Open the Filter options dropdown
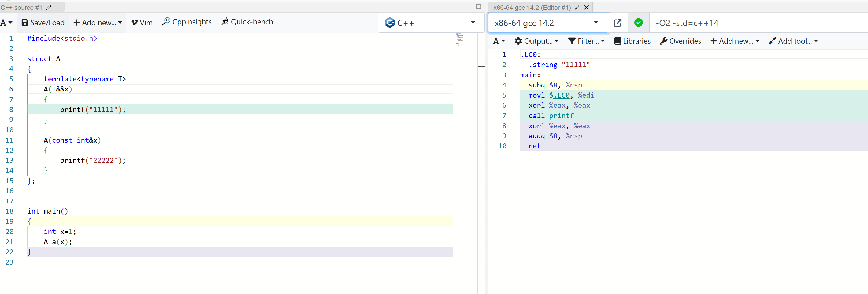Screen dimensions: 868x294 (x=586, y=41)
